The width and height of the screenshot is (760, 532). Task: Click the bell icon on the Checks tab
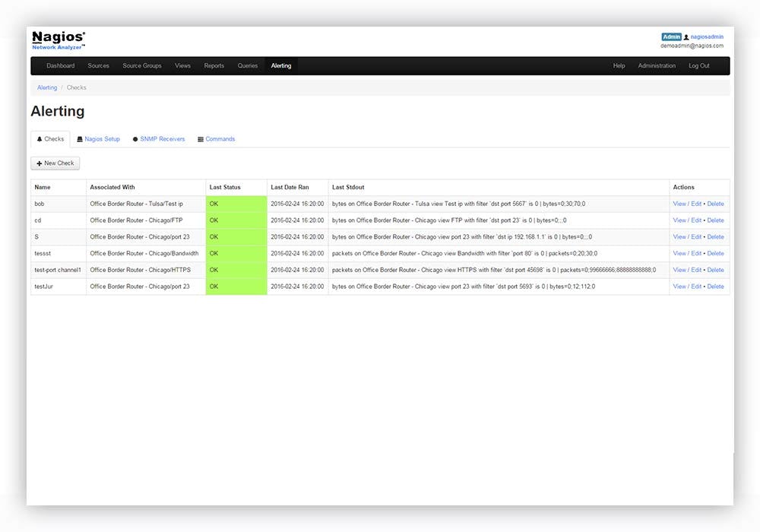[40, 138]
